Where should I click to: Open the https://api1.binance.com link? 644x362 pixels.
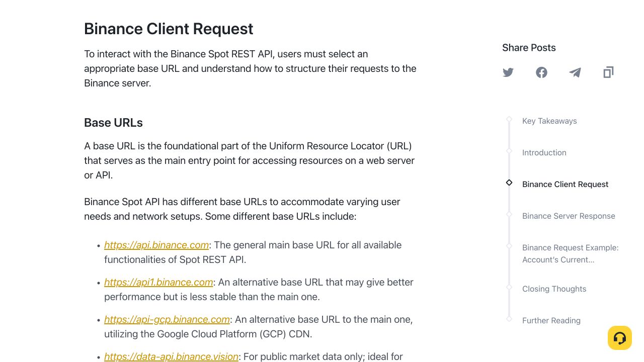(x=158, y=282)
